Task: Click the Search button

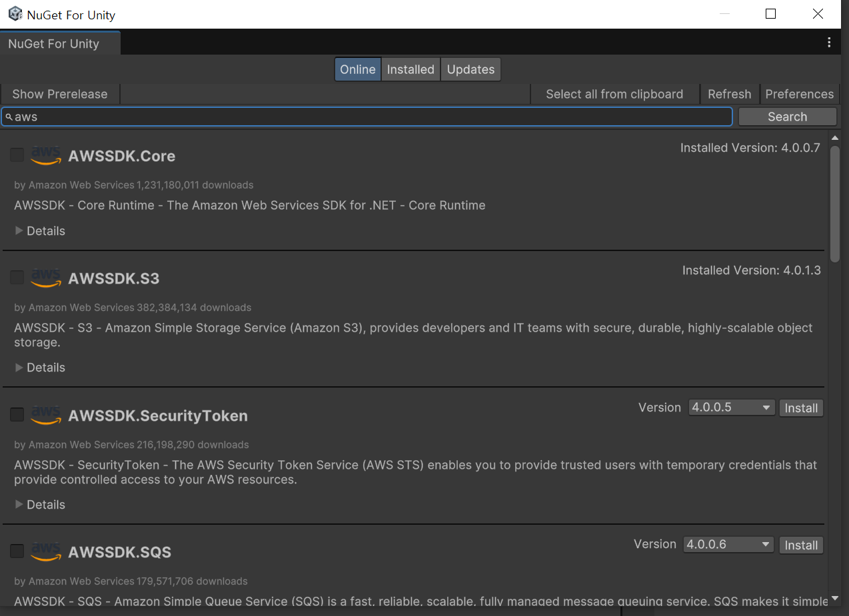Action: [x=787, y=117]
